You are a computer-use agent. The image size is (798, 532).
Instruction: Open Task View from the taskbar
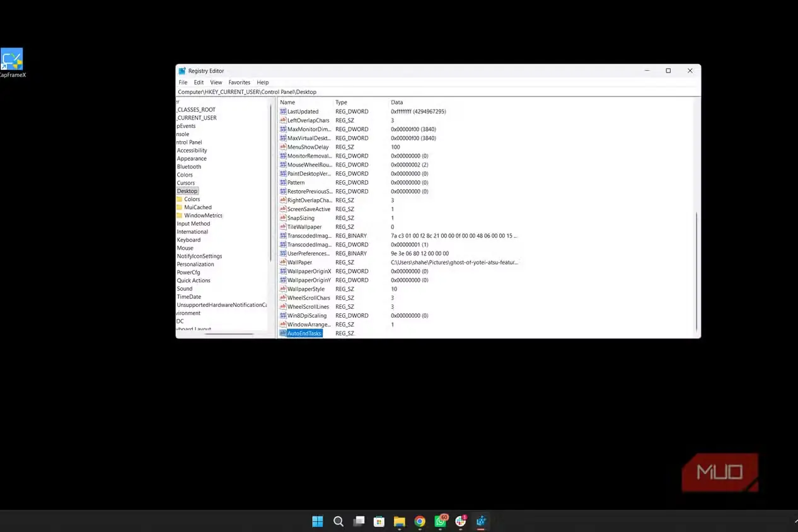coord(359,521)
